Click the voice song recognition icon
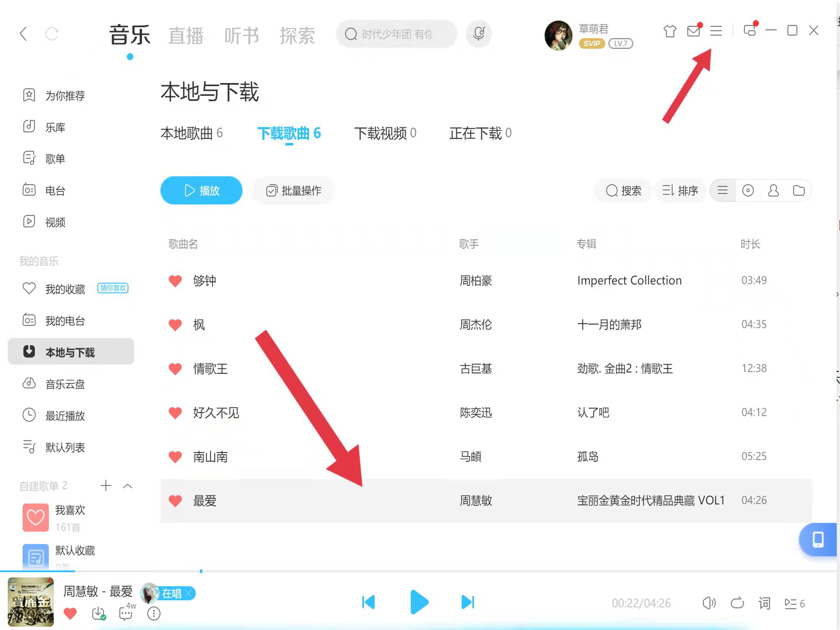The width and height of the screenshot is (840, 630). [479, 34]
